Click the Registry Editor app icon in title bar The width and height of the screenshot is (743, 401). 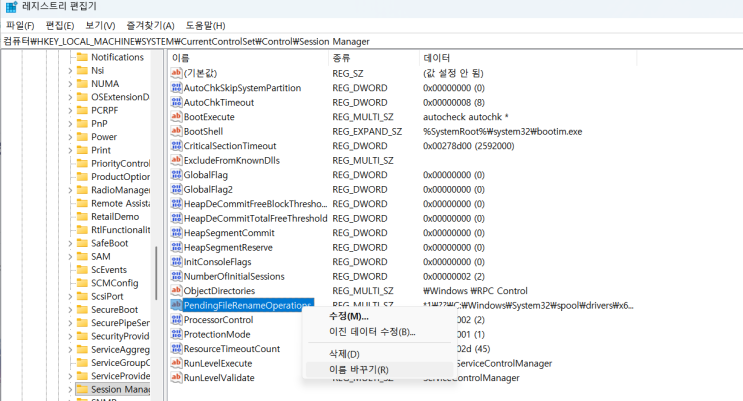11,7
